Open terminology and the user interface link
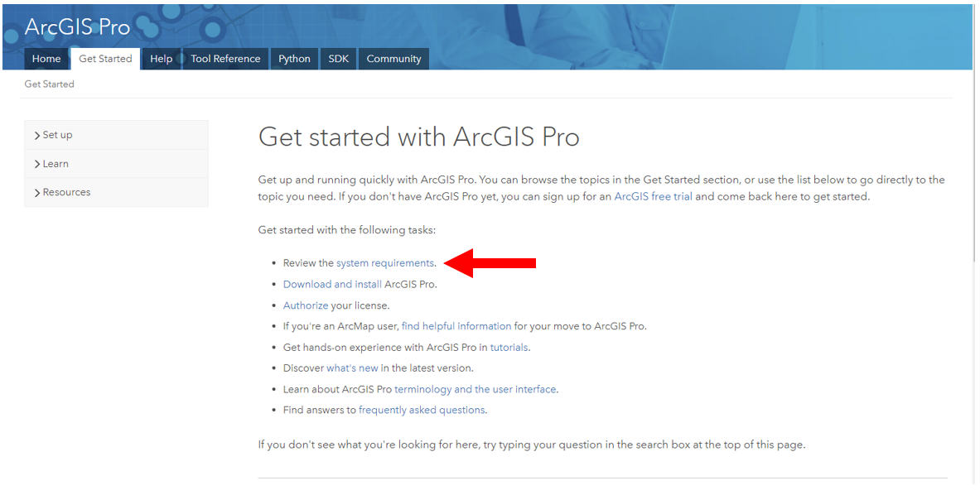The height and width of the screenshot is (495, 980). (x=475, y=389)
